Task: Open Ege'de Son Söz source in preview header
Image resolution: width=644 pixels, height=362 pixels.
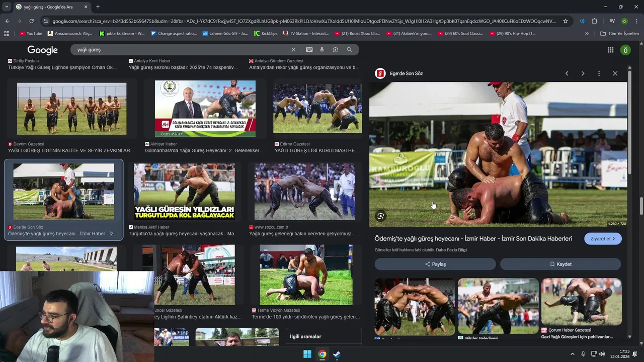Action: (399, 73)
